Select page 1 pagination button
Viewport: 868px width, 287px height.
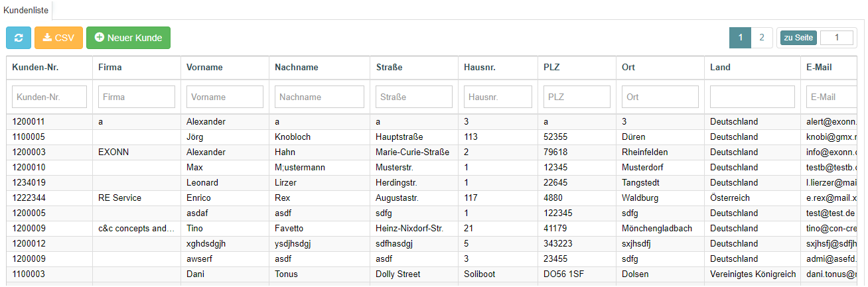740,38
